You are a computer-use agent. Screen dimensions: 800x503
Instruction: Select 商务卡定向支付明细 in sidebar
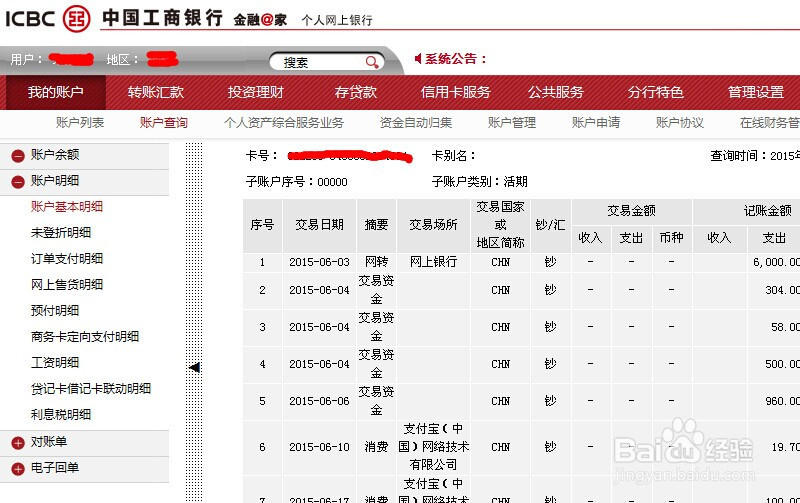85,337
